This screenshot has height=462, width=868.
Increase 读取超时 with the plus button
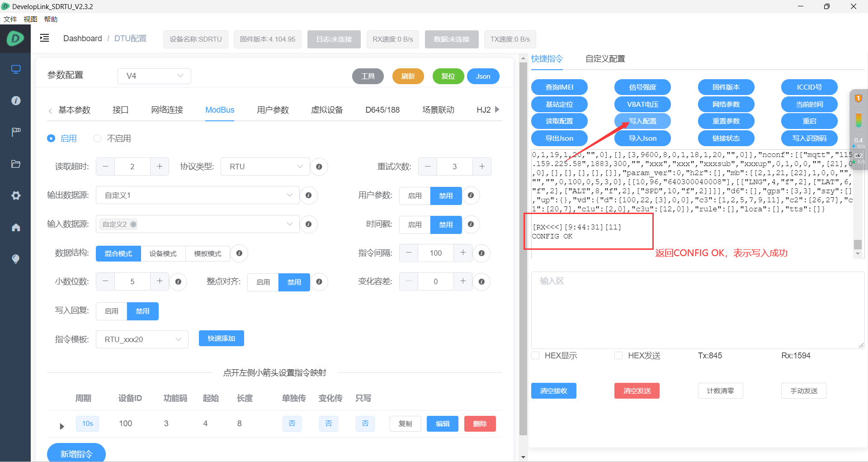pos(160,167)
